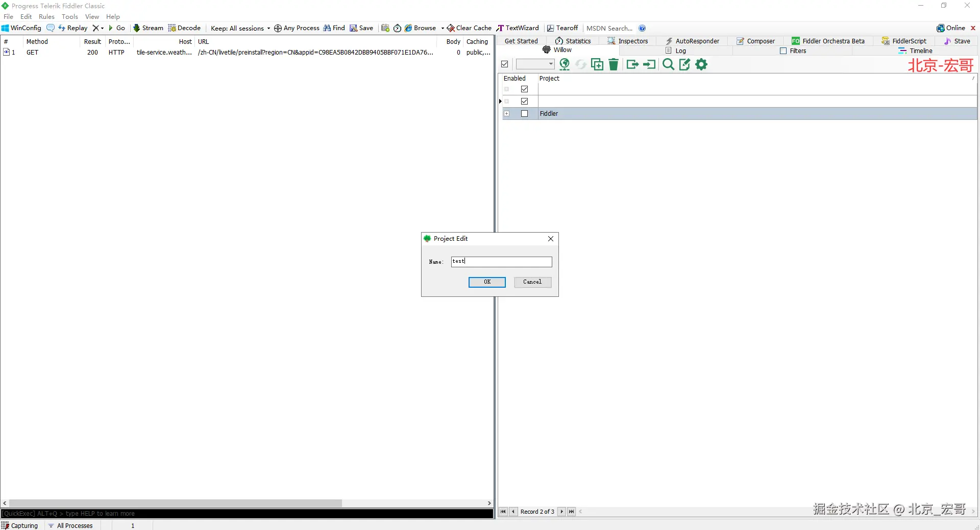The height and width of the screenshot is (530, 980).
Task: Click the Online status indicator
Action: [951, 28]
